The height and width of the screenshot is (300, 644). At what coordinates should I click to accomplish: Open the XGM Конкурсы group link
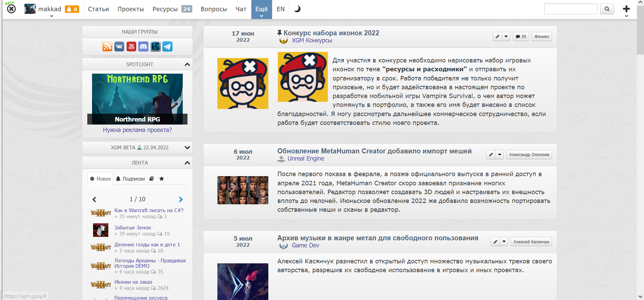pyautogui.click(x=312, y=41)
